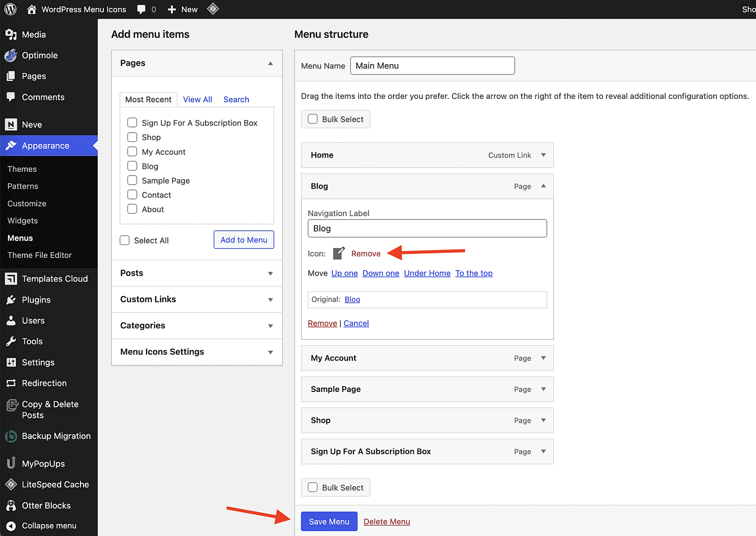This screenshot has height=536, width=756.
Task: Open Widgets in Appearance submenu
Action: tap(22, 221)
